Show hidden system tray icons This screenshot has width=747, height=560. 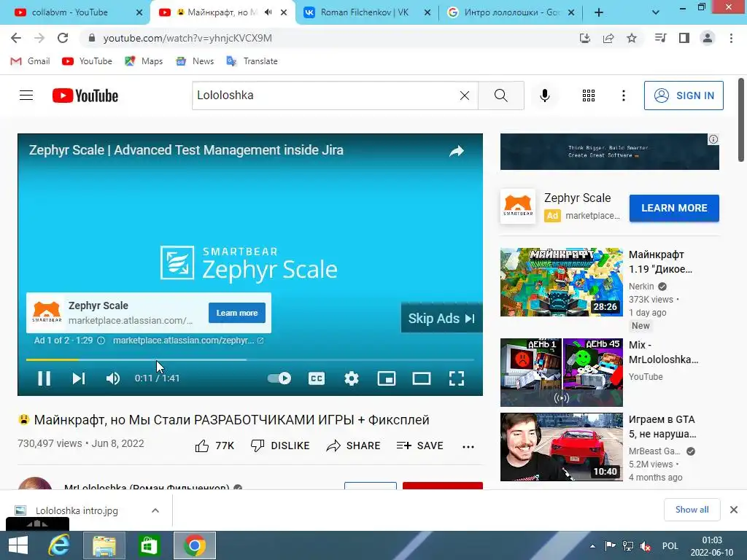[592, 545]
